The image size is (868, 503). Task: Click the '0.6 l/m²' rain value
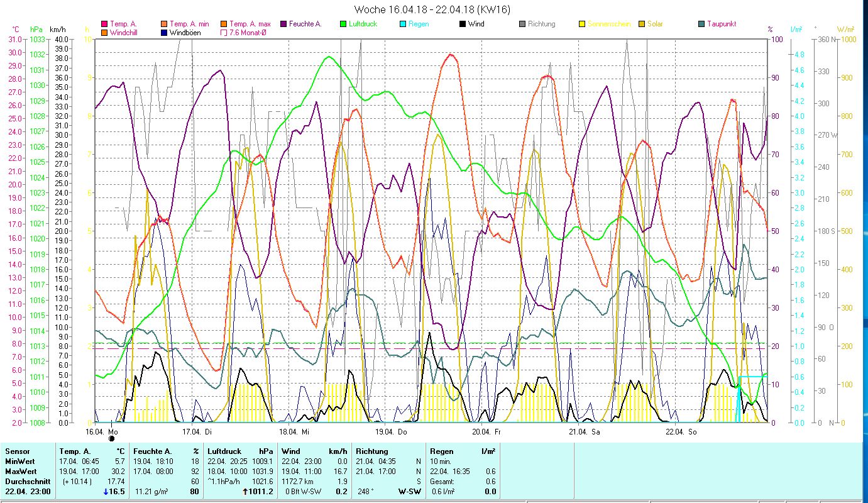444,492
